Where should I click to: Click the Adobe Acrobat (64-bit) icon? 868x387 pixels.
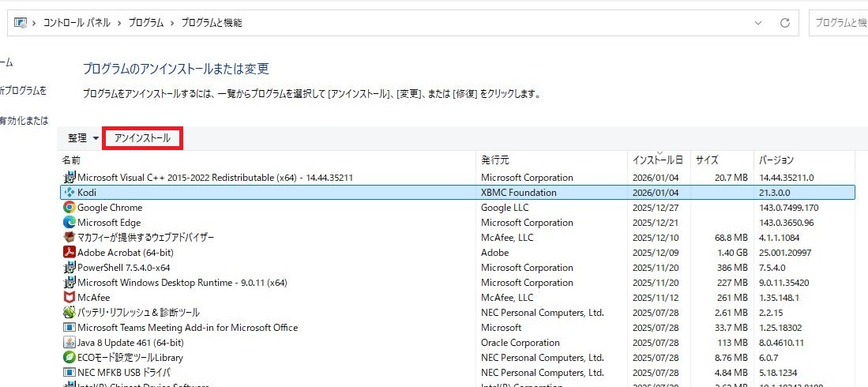[70, 253]
